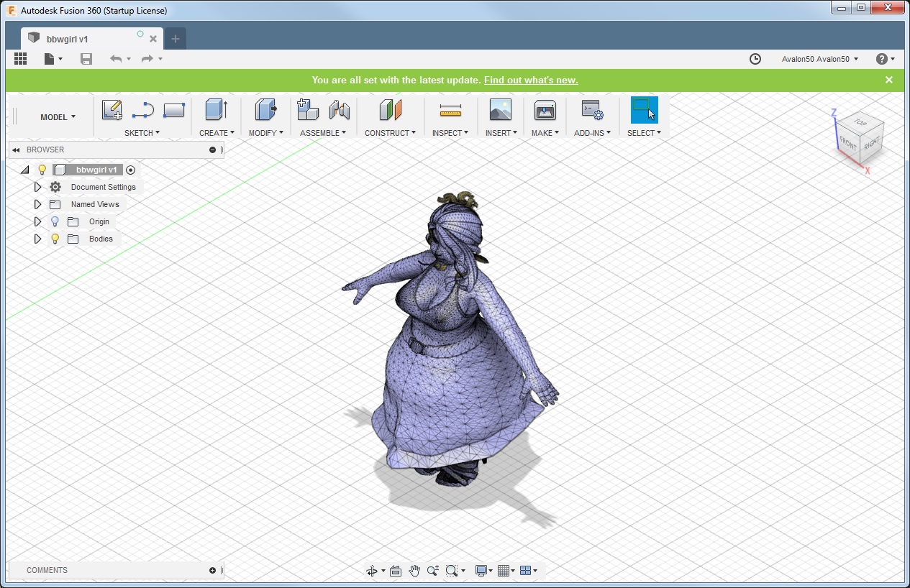Select the Zoom tool

tap(432, 571)
